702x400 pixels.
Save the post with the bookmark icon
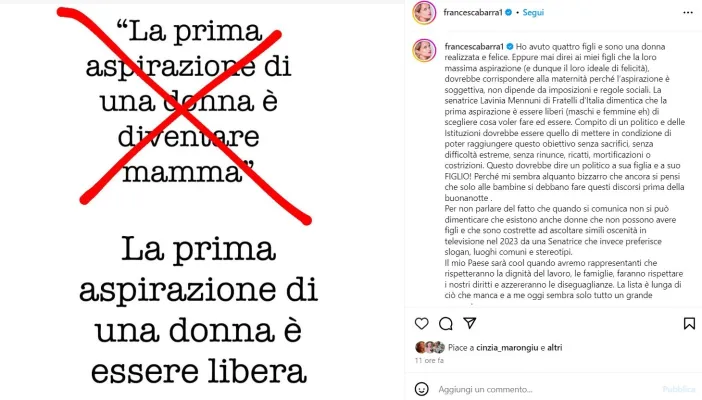pyautogui.click(x=689, y=323)
